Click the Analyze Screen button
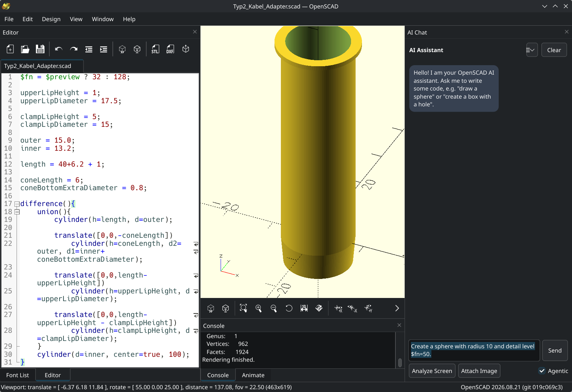 click(x=432, y=371)
